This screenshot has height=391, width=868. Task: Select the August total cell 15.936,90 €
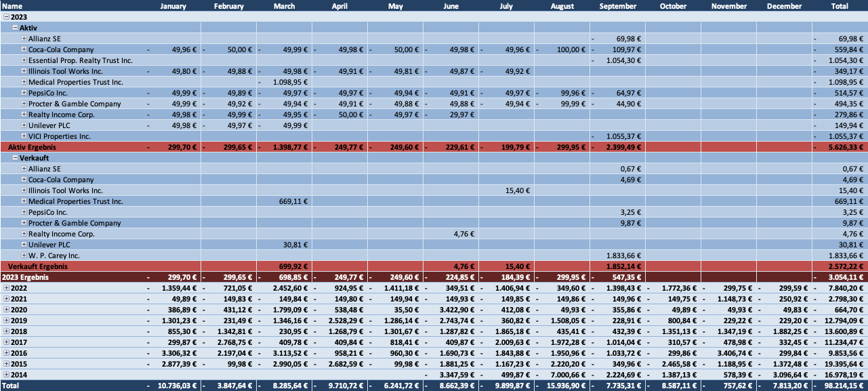pos(562,386)
